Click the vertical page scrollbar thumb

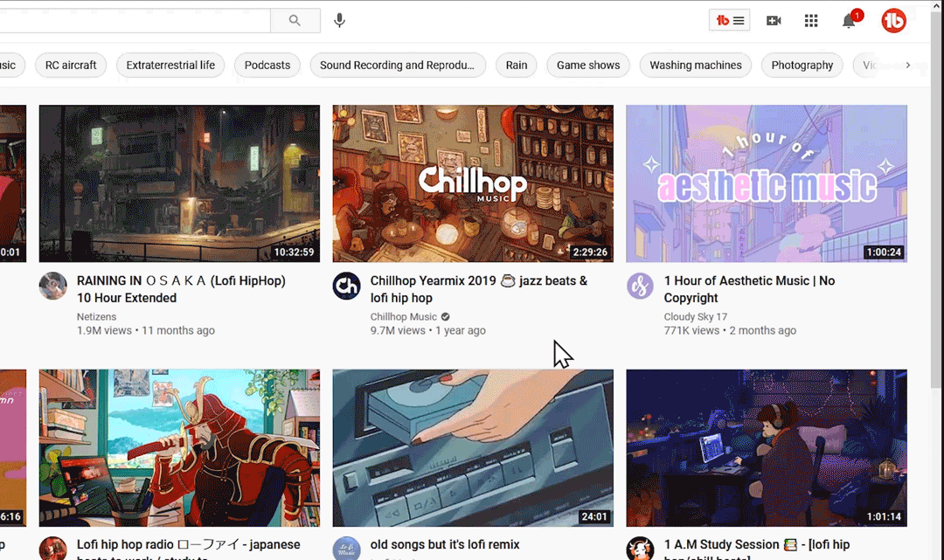tap(936, 198)
